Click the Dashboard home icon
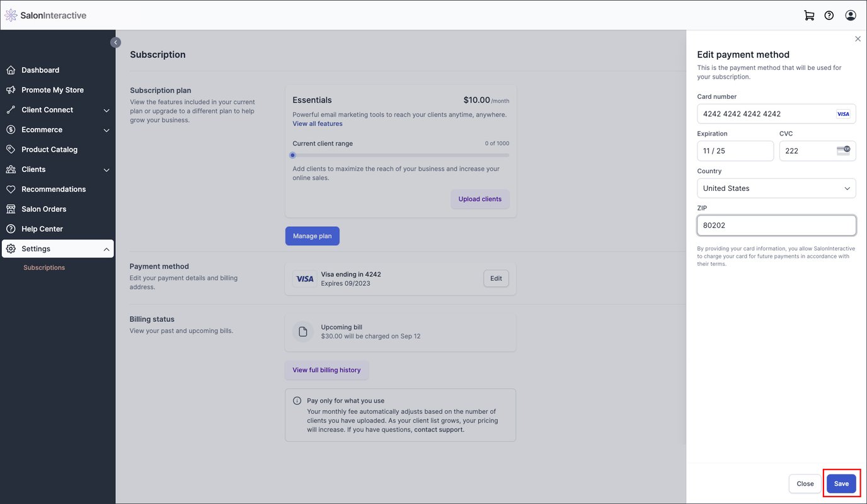 click(11, 70)
